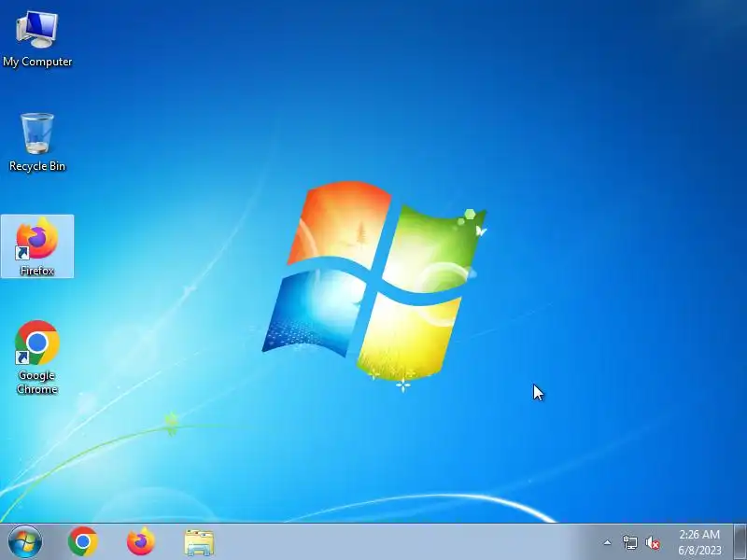Launch Firefox from the taskbar
This screenshot has height=560, width=747.
(141, 542)
